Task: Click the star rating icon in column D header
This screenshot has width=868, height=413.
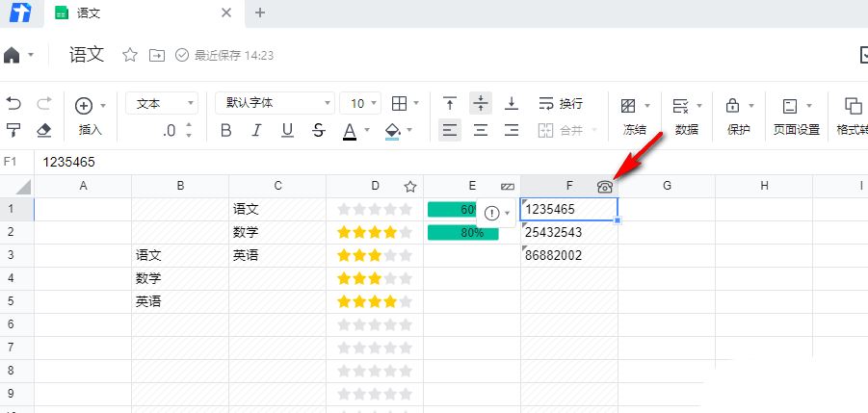Action: pos(410,187)
